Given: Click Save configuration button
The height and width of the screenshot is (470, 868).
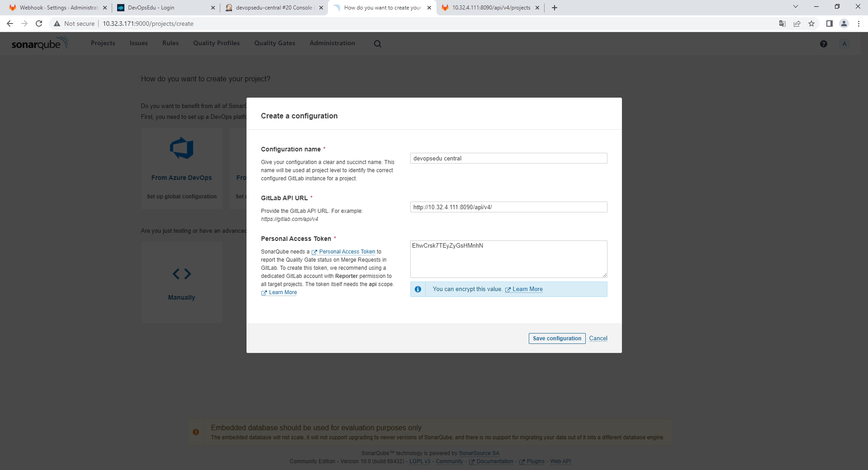Looking at the screenshot, I should click(557, 338).
